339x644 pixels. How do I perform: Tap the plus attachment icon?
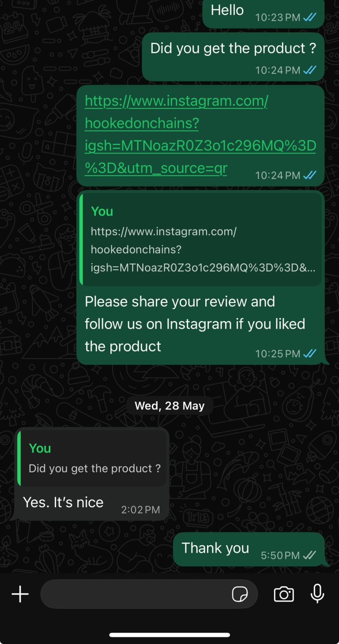(20, 594)
